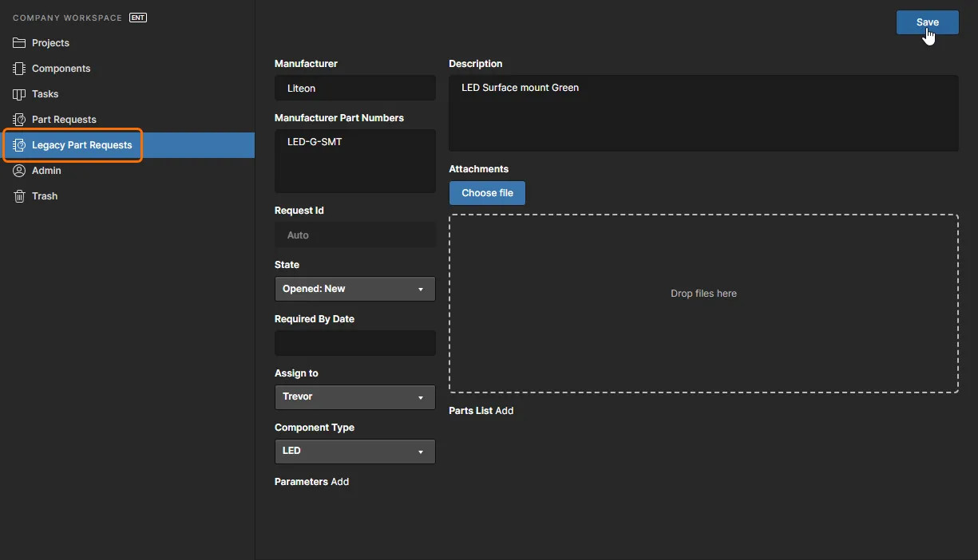Open the Component Type dropdown
The image size is (978, 560).
(354, 451)
